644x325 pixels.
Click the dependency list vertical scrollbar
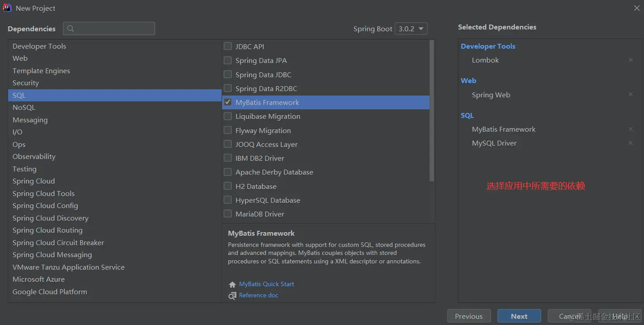tap(432, 111)
